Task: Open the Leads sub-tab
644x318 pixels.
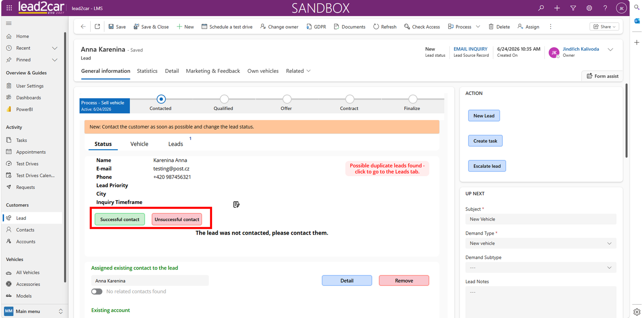Action: pos(175,144)
